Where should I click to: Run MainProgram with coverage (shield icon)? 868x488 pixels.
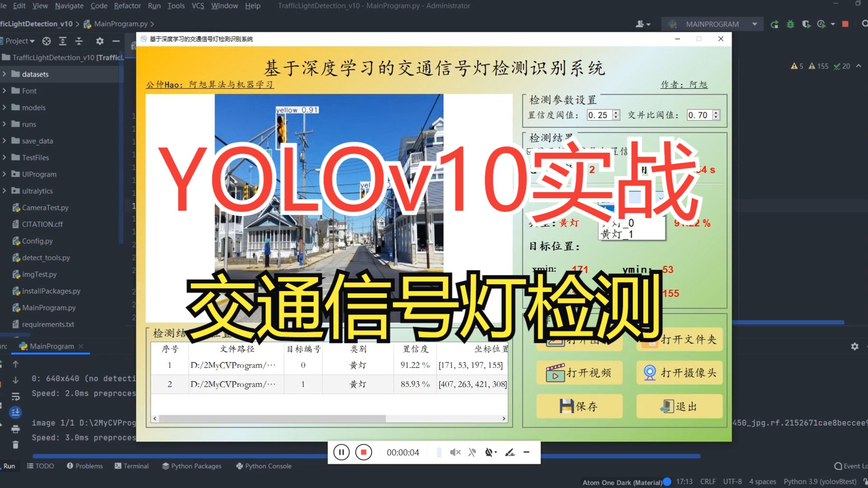(x=806, y=24)
